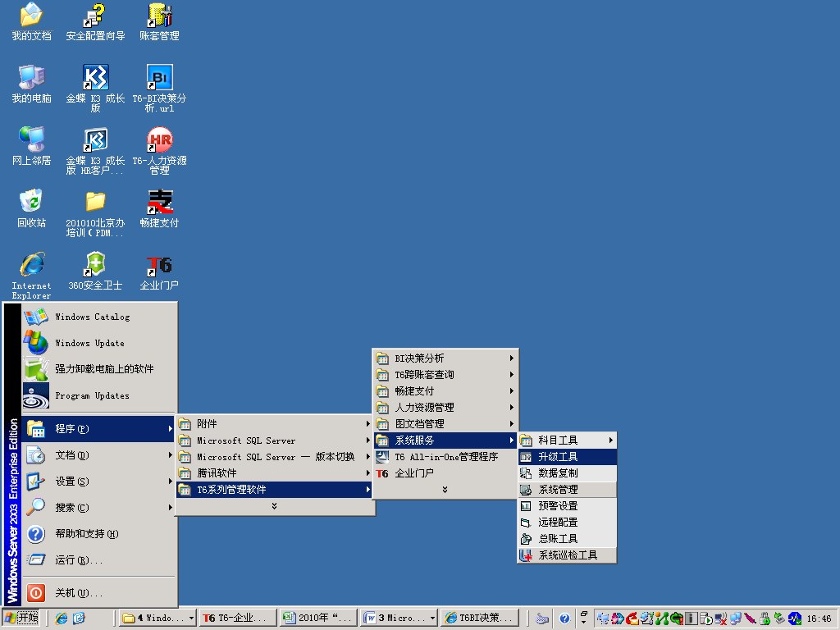The width and height of the screenshot is (840, 630).
Task: Select 金蝶 K3 成长版 HR客户 shortcut
Action: [95, 151]
